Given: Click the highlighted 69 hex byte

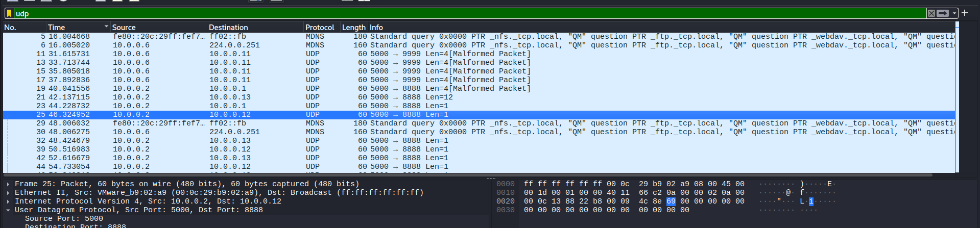Looking at the screenshot, I should tap(671, 201).
